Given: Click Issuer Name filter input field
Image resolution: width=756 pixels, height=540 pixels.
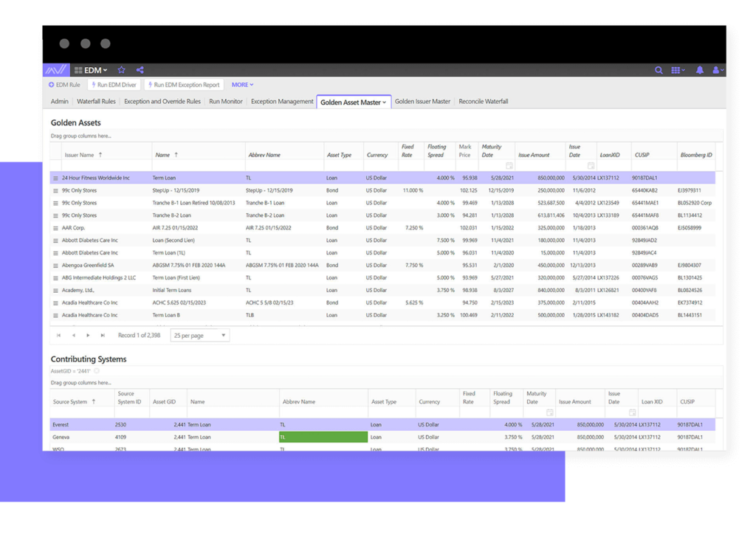Looking at the screenshot, I should tap(106, 166).
